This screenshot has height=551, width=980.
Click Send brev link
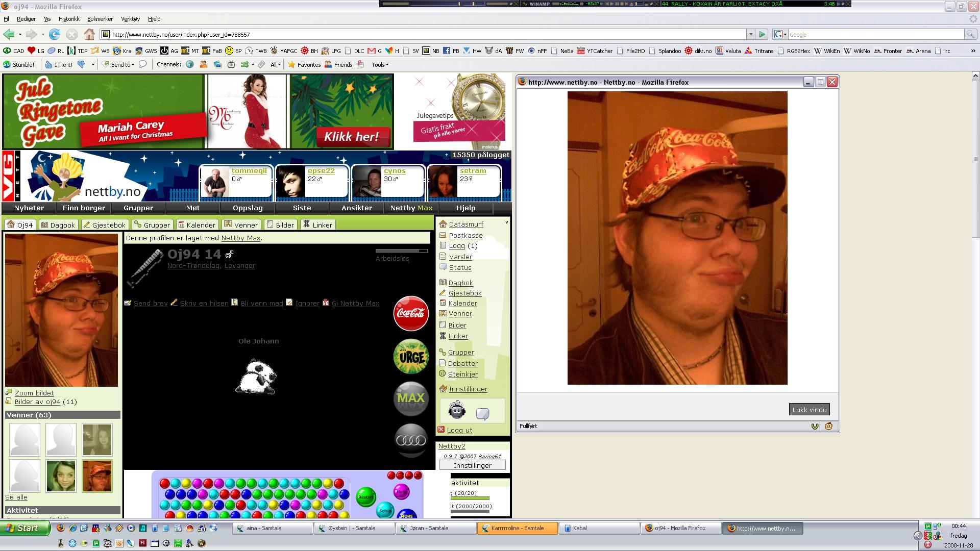[151, 303]
